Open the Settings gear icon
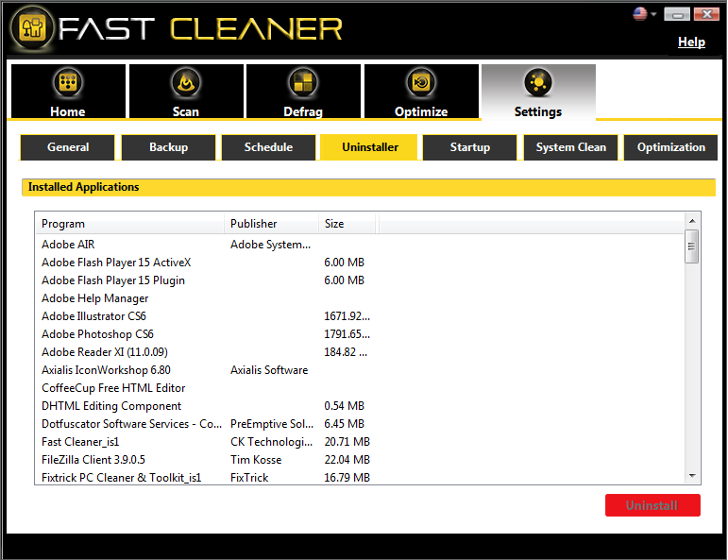This screenshot has height=560, width=728. coord(538,83)
